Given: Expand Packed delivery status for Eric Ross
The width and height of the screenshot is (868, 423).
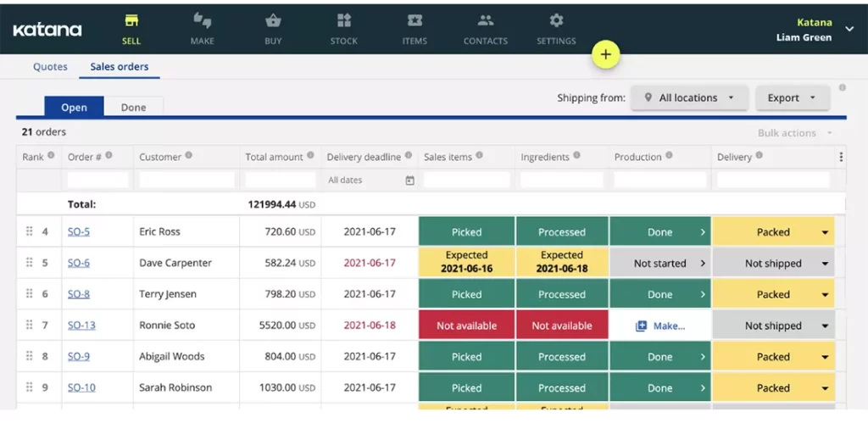Looking at the screenshot, I should (x=824, y=232).
